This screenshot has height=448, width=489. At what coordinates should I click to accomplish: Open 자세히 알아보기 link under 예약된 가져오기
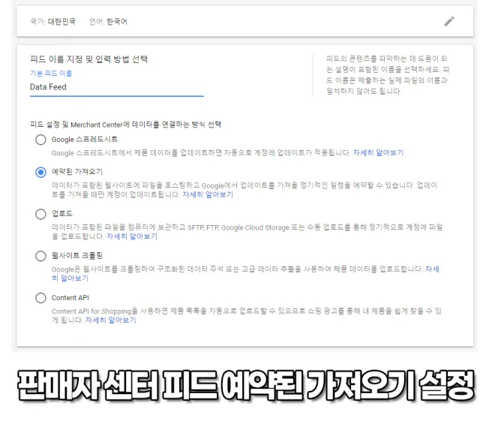208,194
